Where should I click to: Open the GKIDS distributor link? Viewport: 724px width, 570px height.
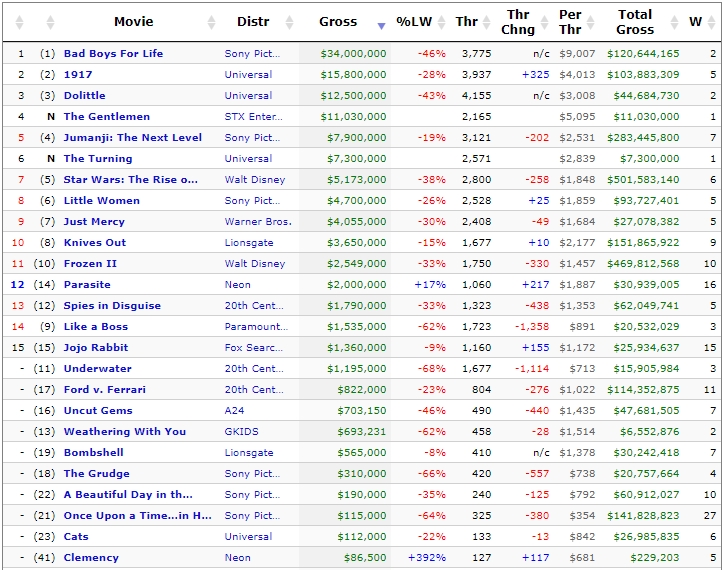pos(241,432)
